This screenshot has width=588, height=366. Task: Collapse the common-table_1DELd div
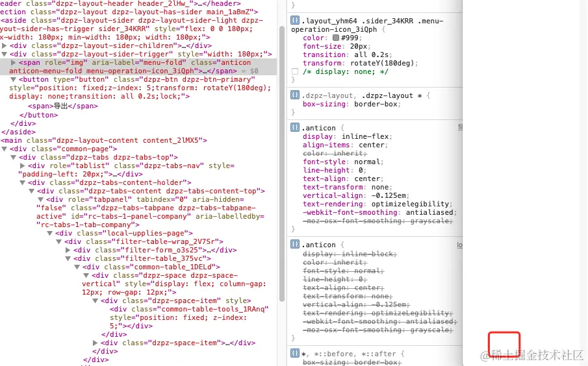point(77,267)
